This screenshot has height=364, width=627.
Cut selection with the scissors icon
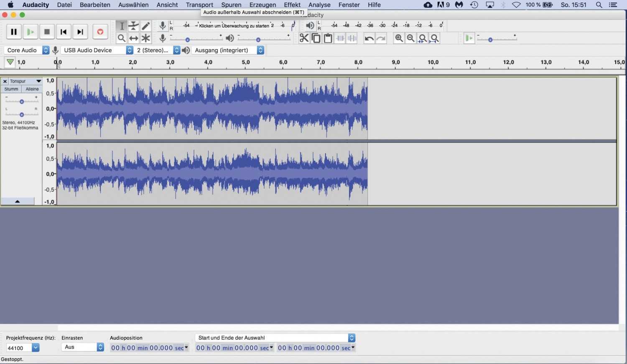point(304,38)
